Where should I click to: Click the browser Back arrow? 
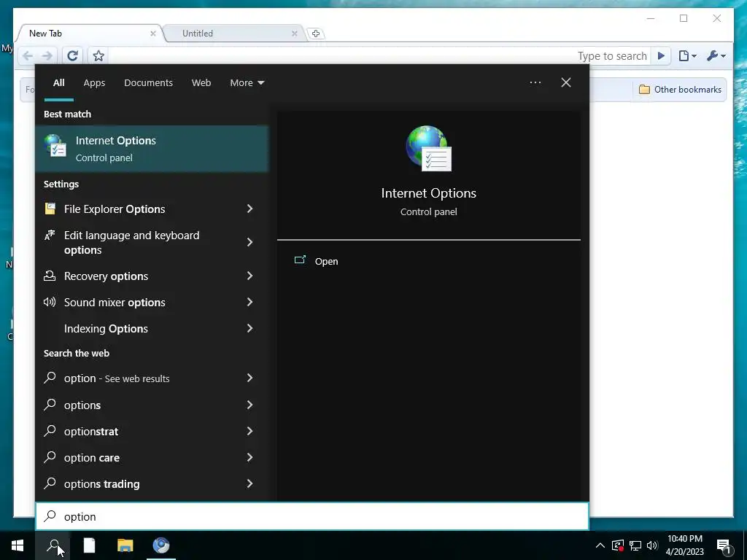click(x=28, y=55)
